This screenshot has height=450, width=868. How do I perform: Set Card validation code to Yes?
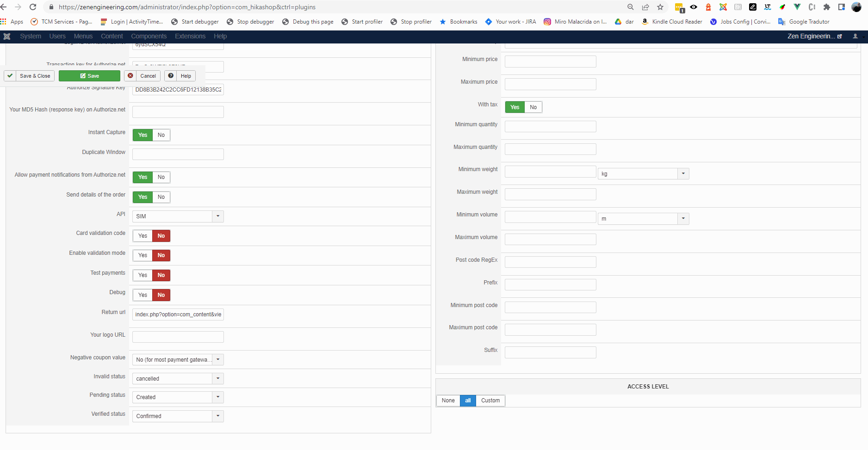click(x=143, y=236)
